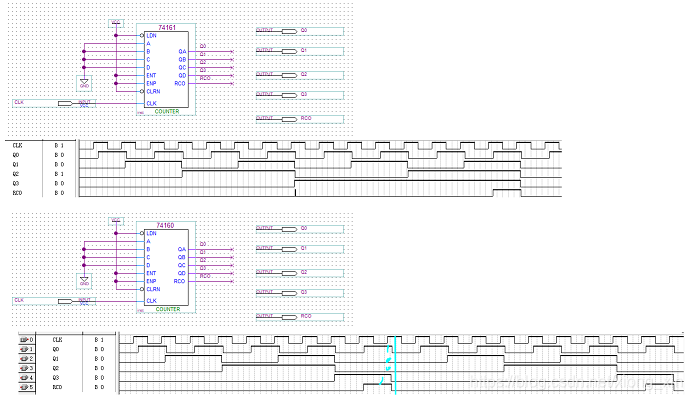This screenshot has width=692, height=400.
Task: Select the Q1 signal name in lower waveform
Action: click(x=56, y=358)
